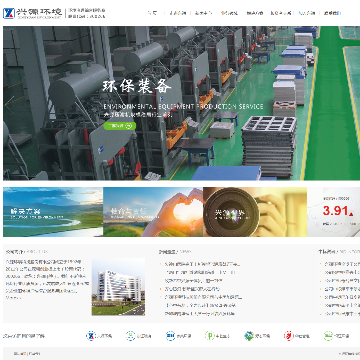Open the dark-blue round-icon subsidiary link

coord(178,336)
